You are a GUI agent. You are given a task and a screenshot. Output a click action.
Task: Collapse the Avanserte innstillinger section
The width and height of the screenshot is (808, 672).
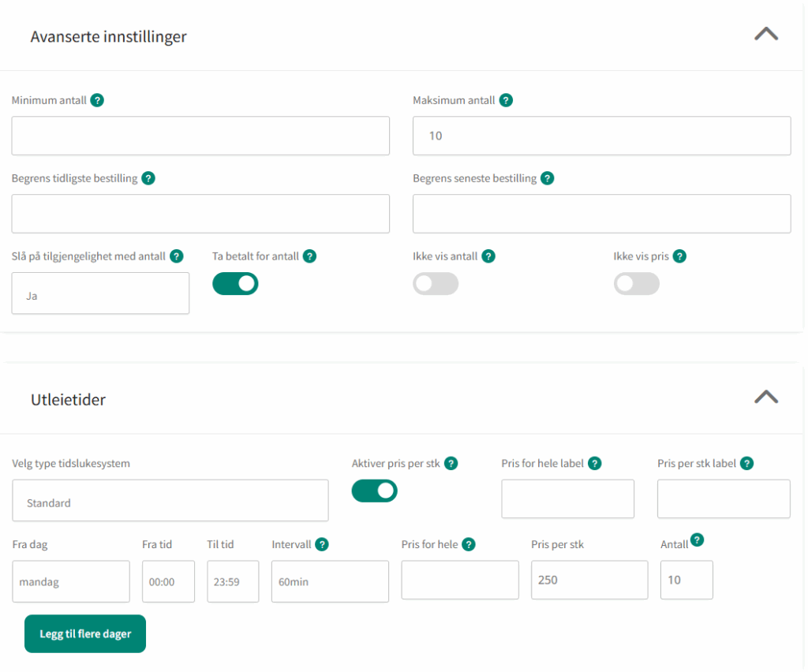(765, 34)
